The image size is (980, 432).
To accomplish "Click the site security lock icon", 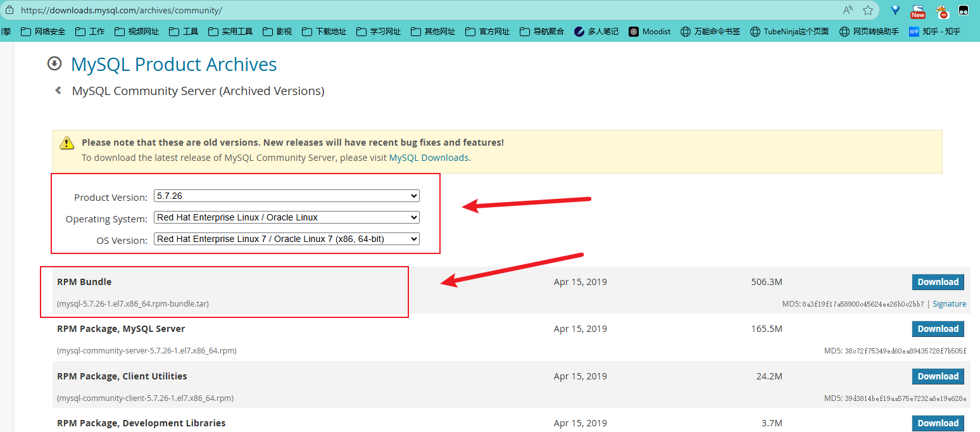I will tap(8, 10).
